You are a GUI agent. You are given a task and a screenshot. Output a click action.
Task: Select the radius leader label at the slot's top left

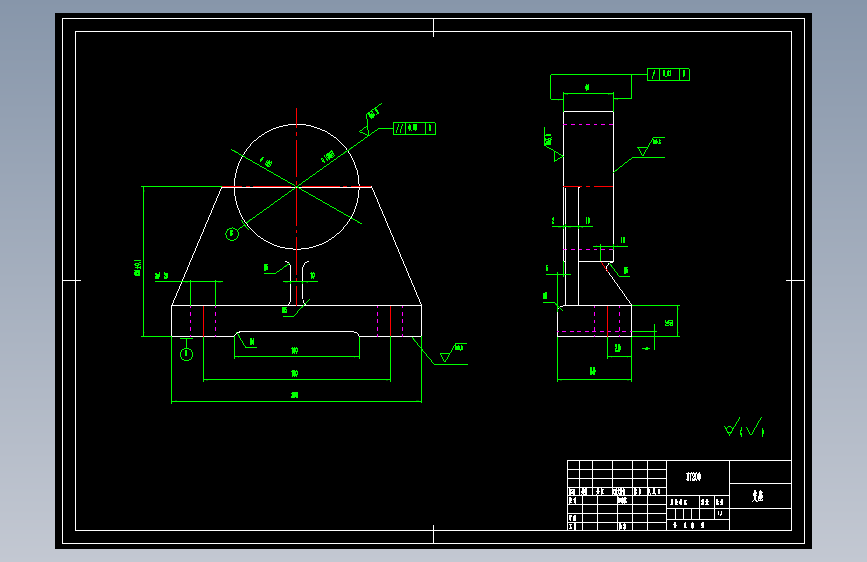tap(266, 268)
